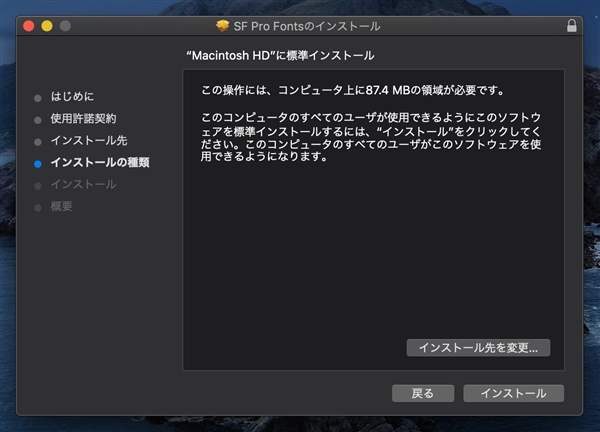Click the window title SF Pro Fontsのインストール

(x=307, y=26)
